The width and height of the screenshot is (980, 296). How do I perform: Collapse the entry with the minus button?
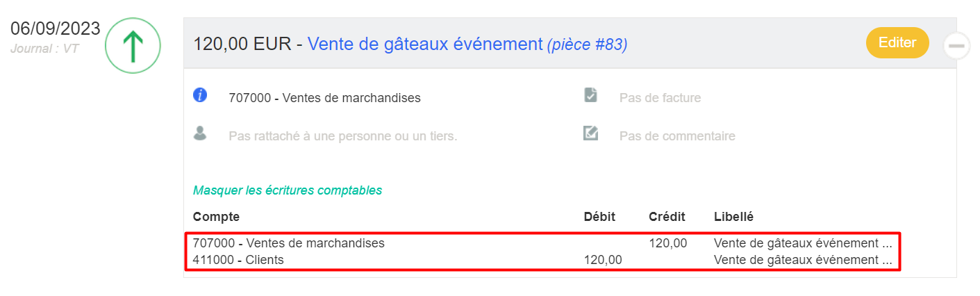pos(956,46)
